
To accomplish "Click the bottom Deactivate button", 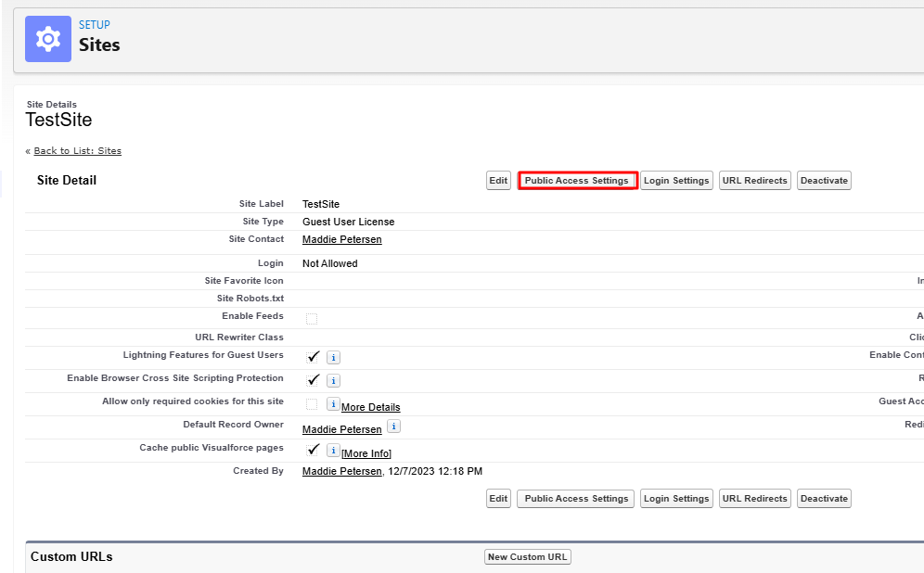I will 824,498.
